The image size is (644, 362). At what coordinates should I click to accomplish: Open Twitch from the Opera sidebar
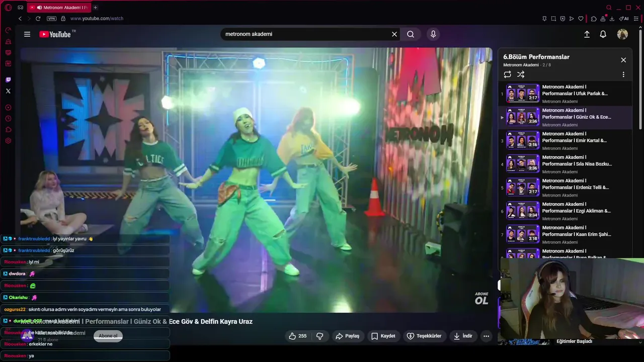click(x=8, y=80)
